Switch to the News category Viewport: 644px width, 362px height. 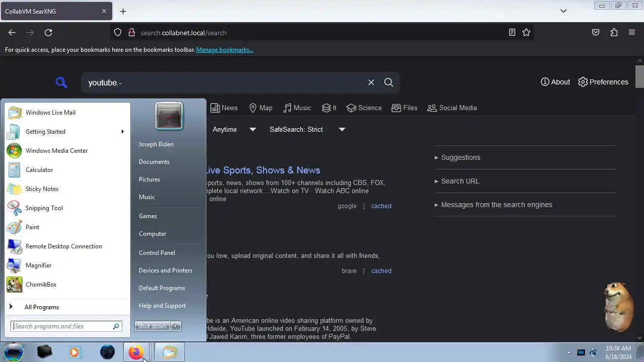click(x=224, y=108)
